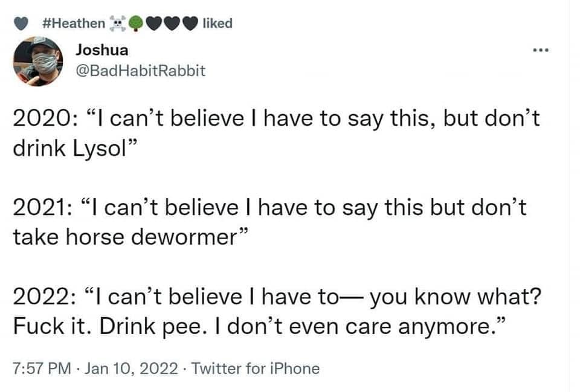This screenshot has height=392, width=580.
Task: Click the "liked" label text
Action: coord(218,24)
